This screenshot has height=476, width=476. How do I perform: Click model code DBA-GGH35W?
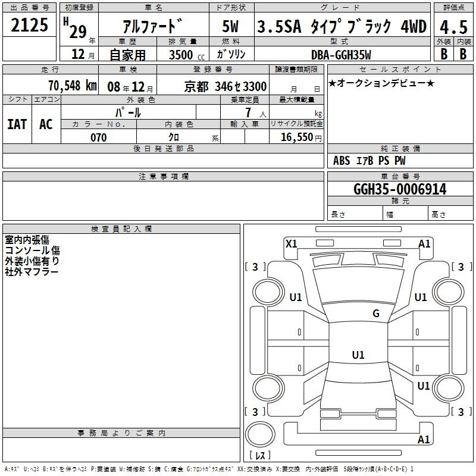pos(341,55)
